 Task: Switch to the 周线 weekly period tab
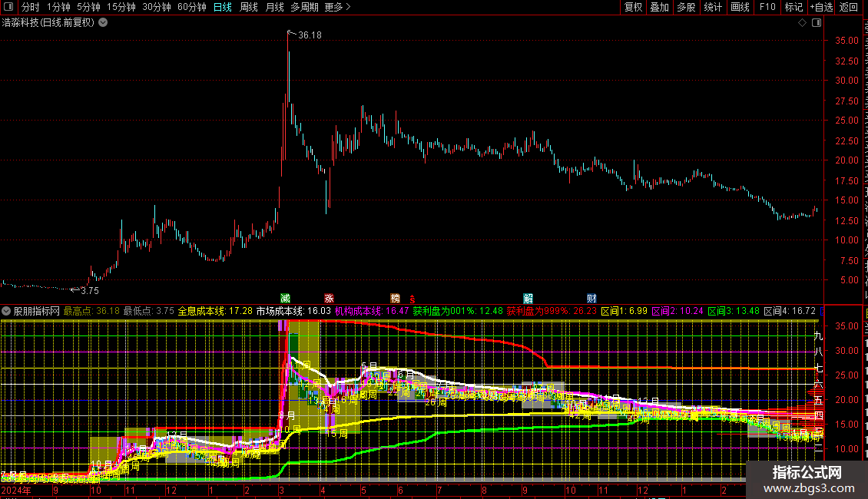249,7
